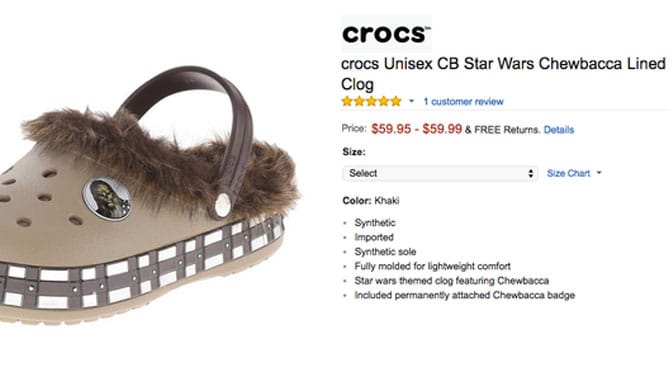Open the 1 customer review link
The height and width of the screenshot is (377, 670).
[463, 102]
